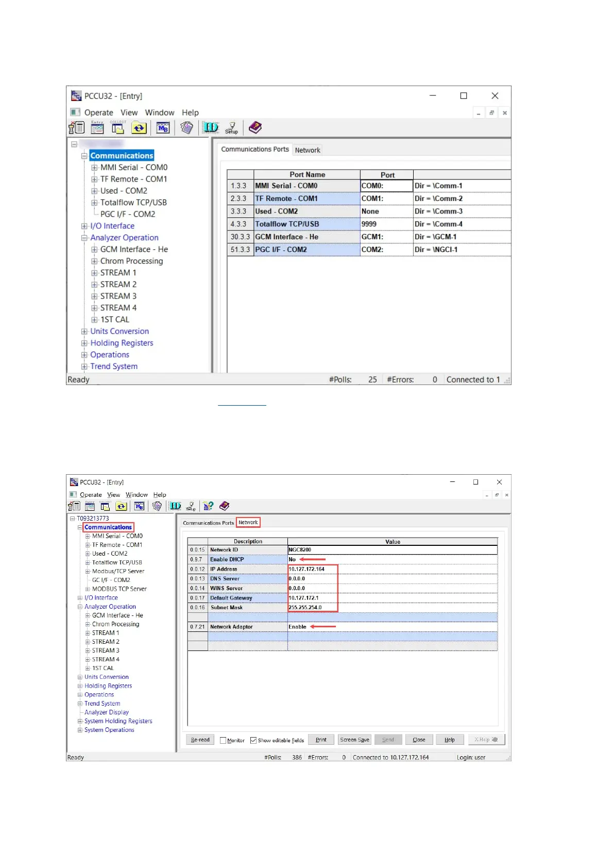
Task: Click the ID manager icon in the upper toolbar
Action: pos(210,127)
